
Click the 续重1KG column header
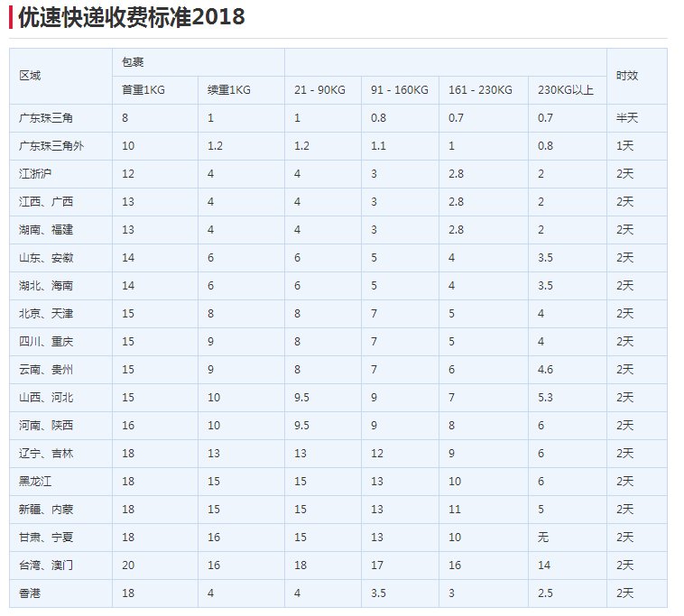(x=229, y=90)
